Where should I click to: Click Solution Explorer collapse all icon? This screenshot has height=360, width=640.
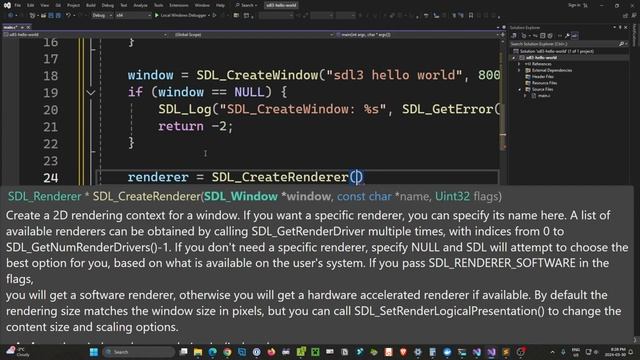click(x=542, y=36)
